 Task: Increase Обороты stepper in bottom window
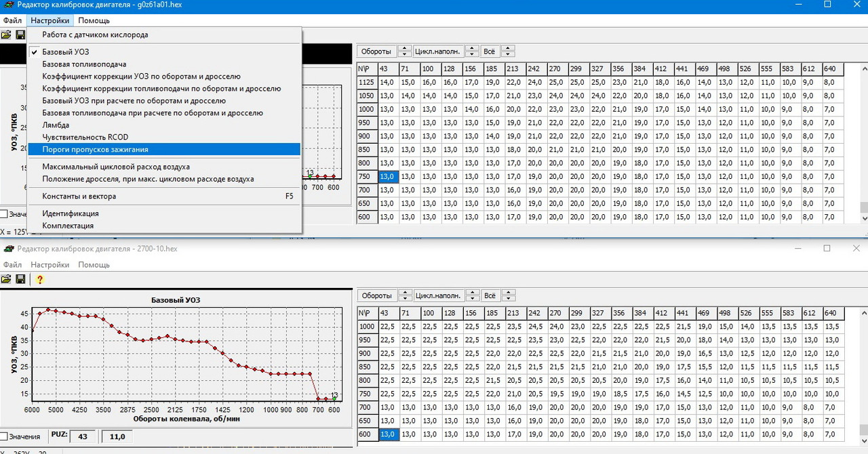coord(405,293)
